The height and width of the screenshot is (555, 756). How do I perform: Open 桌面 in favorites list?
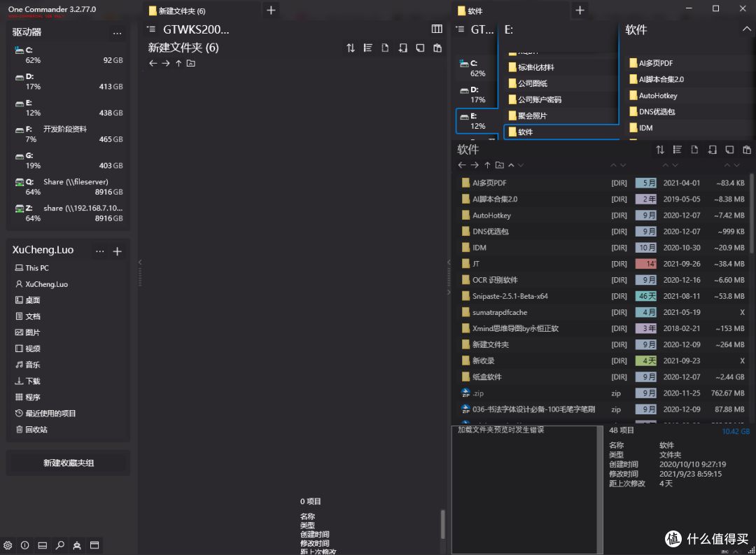pyautogui.click(x=27, y=300)
